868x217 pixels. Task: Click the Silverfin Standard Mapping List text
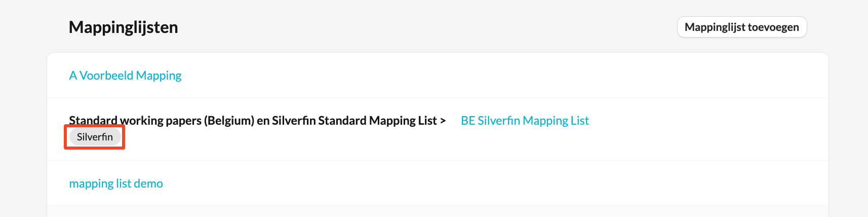pos(354,121)
